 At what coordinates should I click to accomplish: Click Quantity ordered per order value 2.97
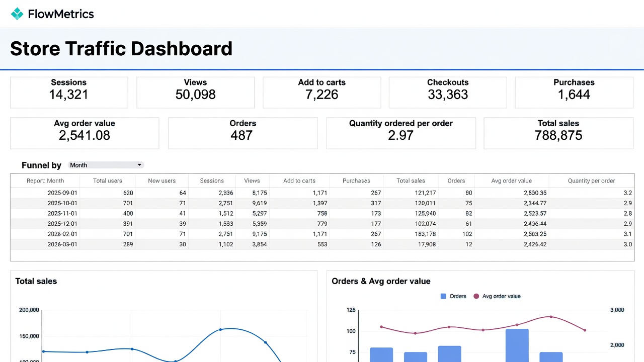pyautogui.click(x=401, y=135)
